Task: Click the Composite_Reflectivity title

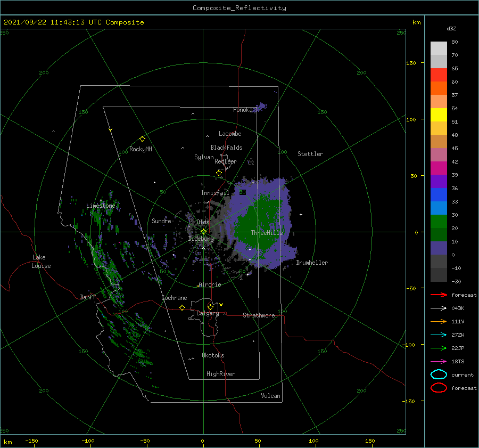Action: pyautogui.click(x=240, y=8)
